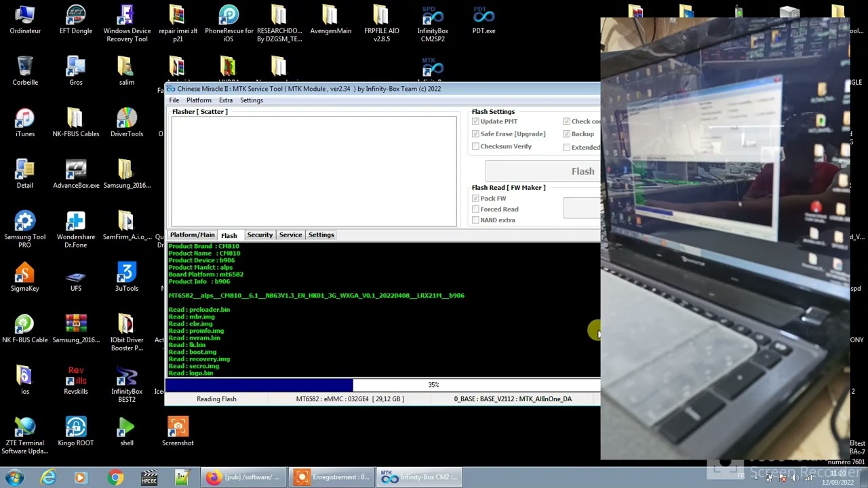
Task: Open the Corbeille recycle bin
Action: tap(25, 71)
